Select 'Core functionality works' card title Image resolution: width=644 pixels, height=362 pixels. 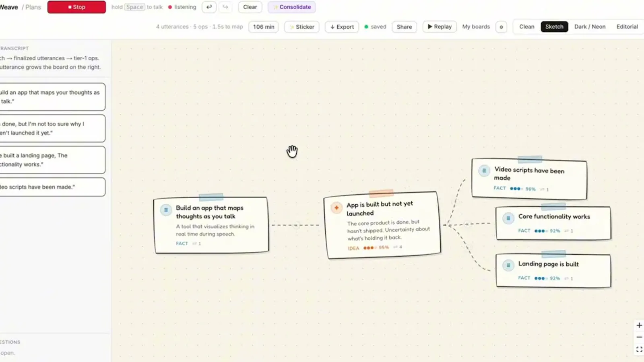click(554, 216)
